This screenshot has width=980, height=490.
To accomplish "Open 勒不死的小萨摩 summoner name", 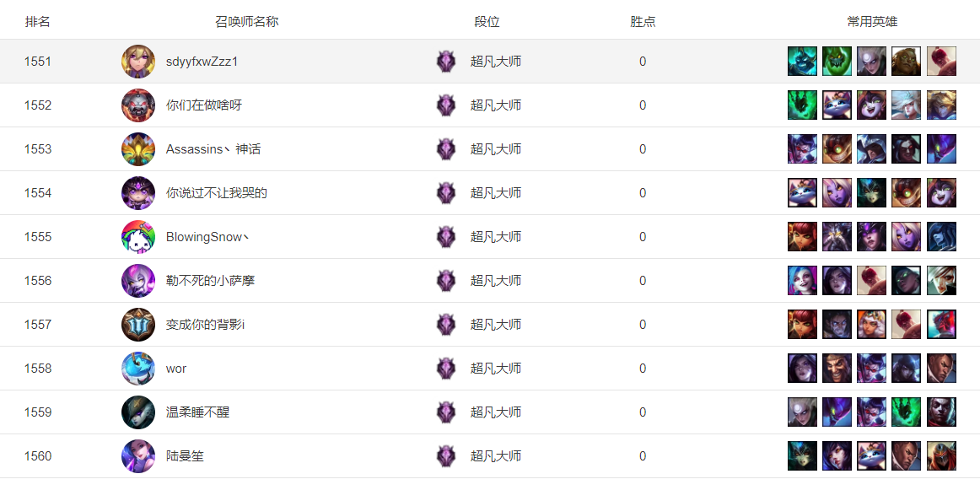I will [210, 281].
